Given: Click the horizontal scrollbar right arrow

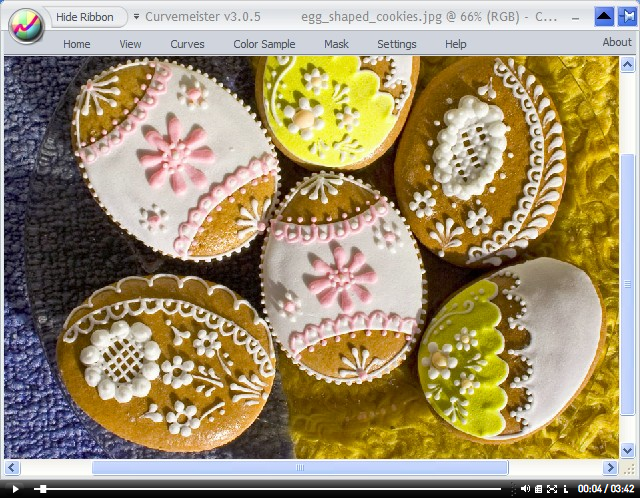Looking at the screenshot, I should pyautogui.click(x=610, y=467).
